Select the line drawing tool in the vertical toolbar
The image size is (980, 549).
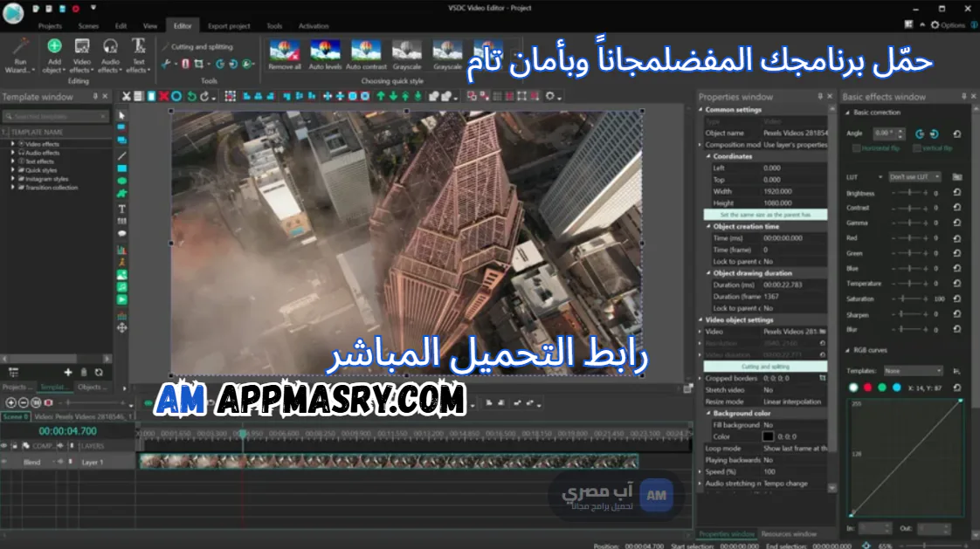(122, 155)
